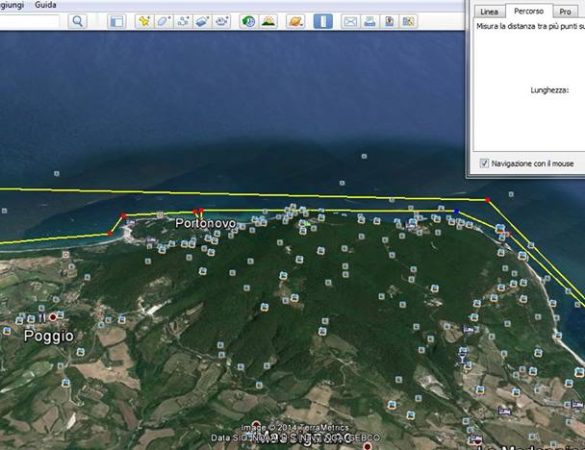Click the search magnifier button
Image resolution: width=585 pixels, height=450 pixels.
click(x=78, y=21)
